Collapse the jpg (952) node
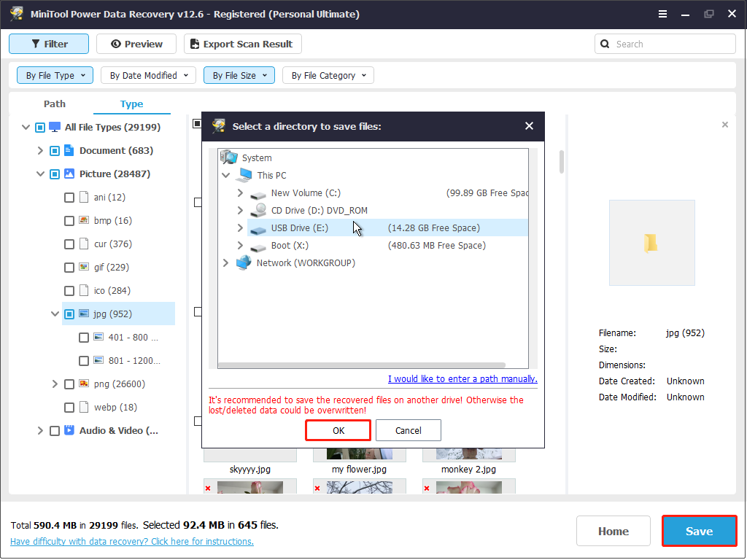This screenshot has height=560, width=747. [55, 314]
